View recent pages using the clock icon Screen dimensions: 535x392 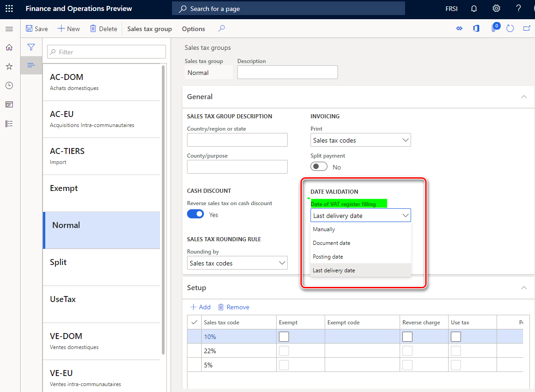(9, 85)
